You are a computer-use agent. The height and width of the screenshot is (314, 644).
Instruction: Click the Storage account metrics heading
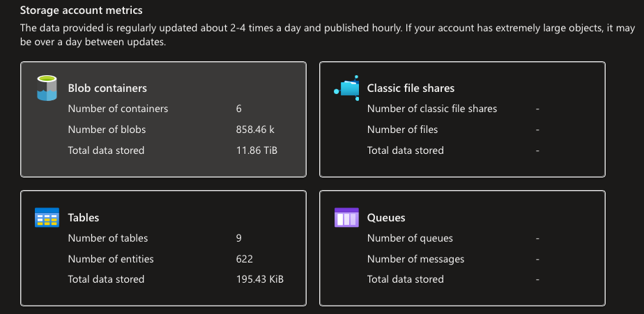(82, 10)
